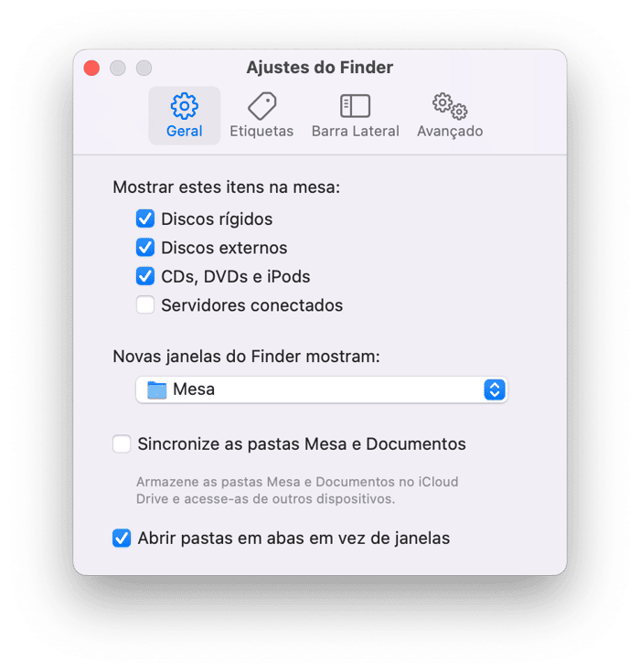Image resolution: width=640 pixels, height=672 pixels.
Task: Open the Etiquetas tag icon
Action: (261, 106)
